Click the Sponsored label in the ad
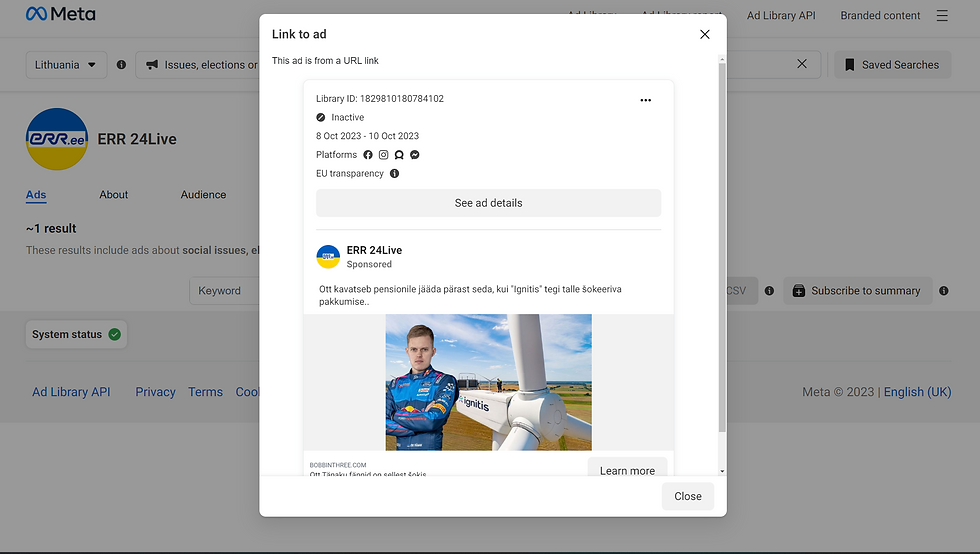Image resolution: width=980 pixels, height=554 pixels. [x=369, y=264]
